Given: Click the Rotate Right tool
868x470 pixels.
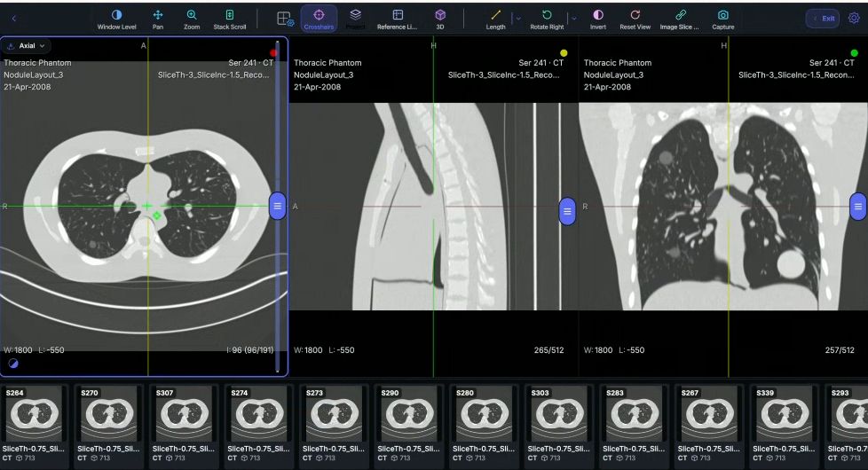Looking at the screenshot, I should (x=547, y=20).
